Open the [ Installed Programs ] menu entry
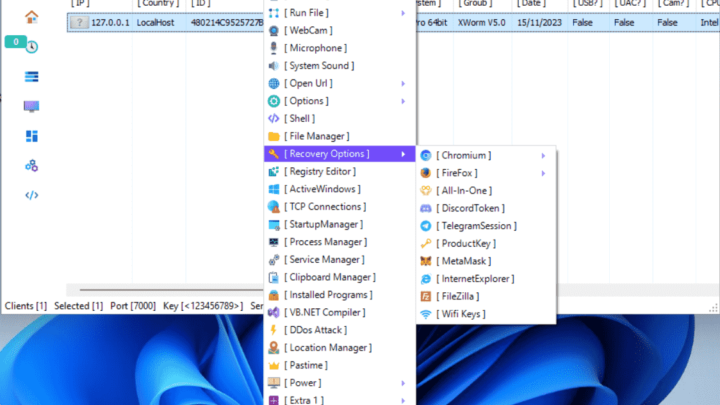 point(340,295)
